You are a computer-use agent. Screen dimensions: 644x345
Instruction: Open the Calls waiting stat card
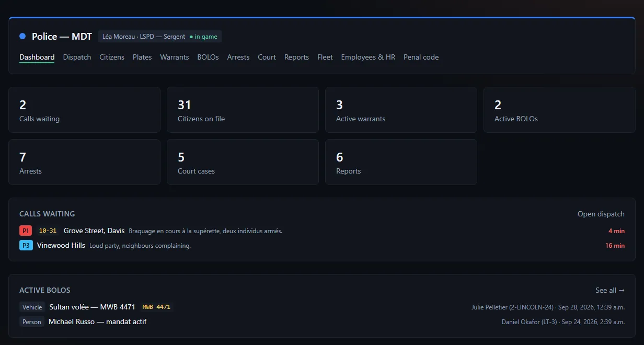pos(84,110)
